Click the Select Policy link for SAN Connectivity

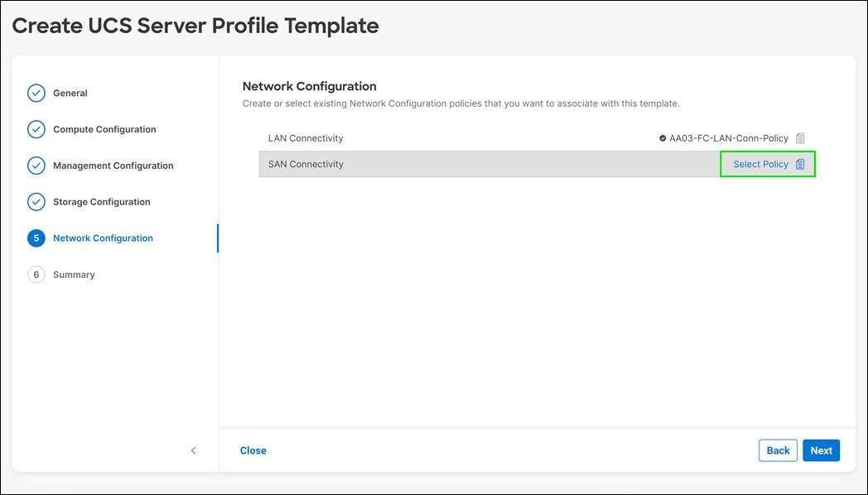760,164
